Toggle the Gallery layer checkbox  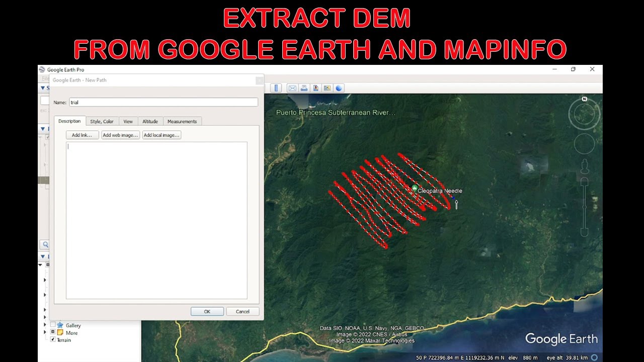coord(53,325)
